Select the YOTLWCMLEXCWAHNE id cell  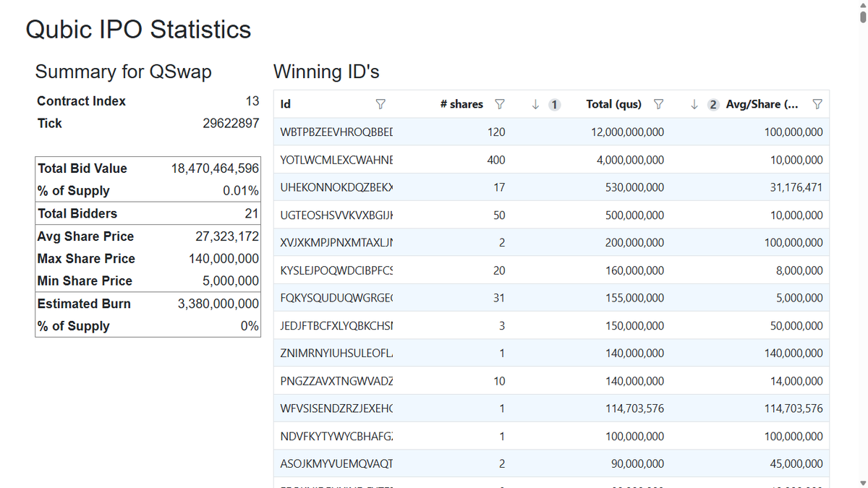pos(336,160)
